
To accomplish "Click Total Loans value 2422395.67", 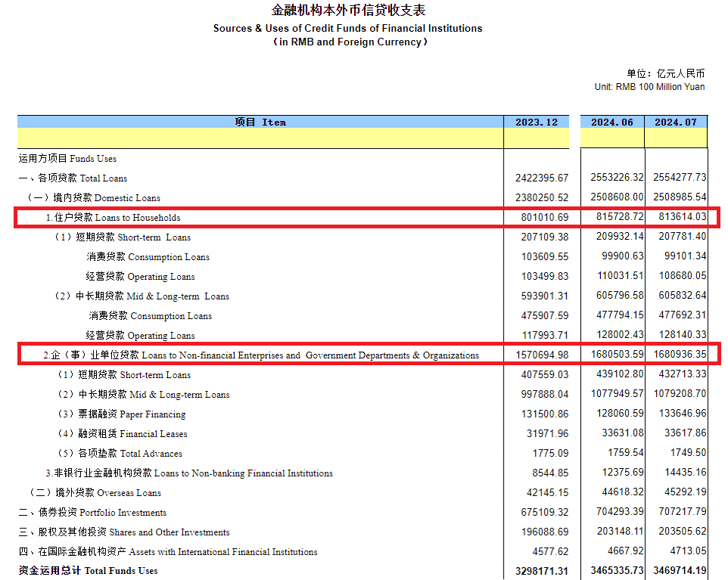I will pos(542,178).
